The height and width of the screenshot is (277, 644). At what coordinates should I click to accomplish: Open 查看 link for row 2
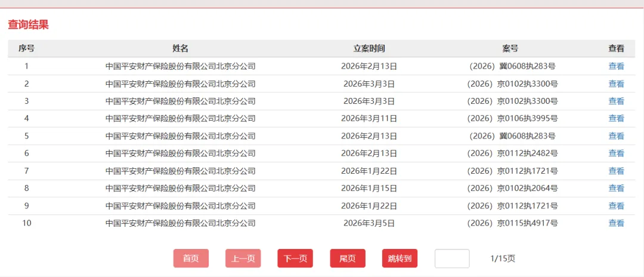[x=616, y=84]
